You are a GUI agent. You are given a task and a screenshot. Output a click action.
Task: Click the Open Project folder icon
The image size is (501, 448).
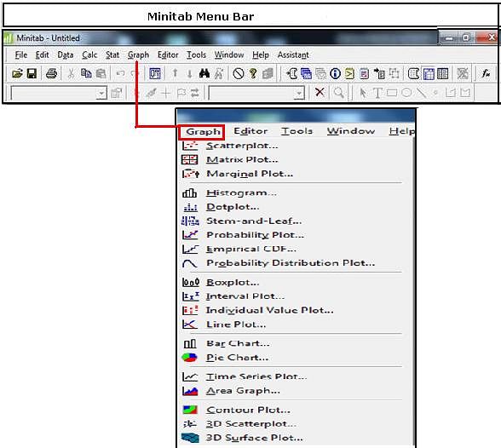17,74
